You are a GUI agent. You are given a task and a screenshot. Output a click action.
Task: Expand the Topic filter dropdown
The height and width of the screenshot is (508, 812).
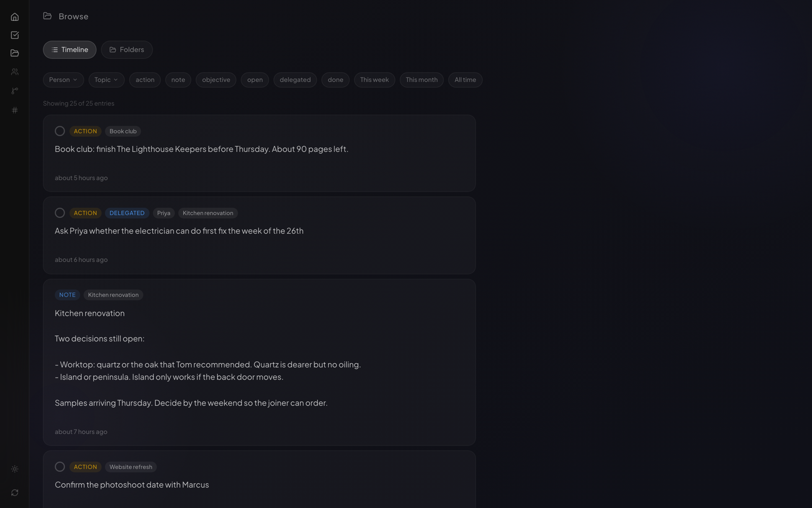106,80
